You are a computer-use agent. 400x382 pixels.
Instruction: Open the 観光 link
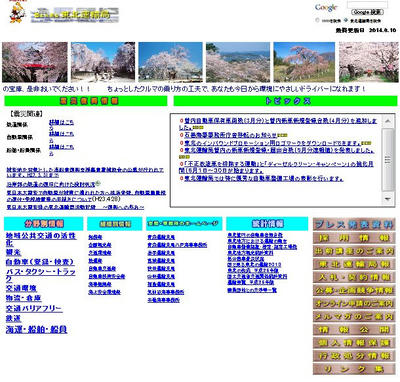click(13, 252)
